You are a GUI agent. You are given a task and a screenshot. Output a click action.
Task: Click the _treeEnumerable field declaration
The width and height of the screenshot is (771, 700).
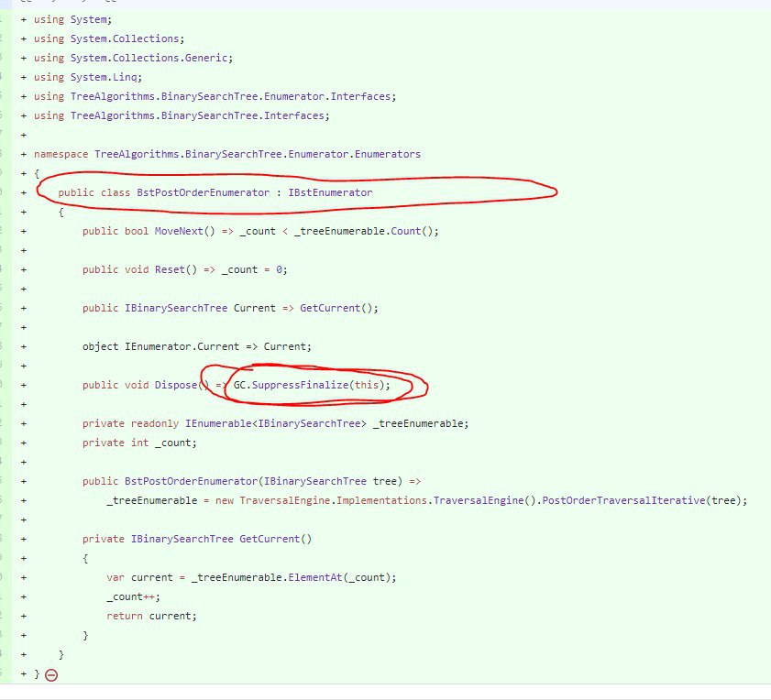pos(275,423)
